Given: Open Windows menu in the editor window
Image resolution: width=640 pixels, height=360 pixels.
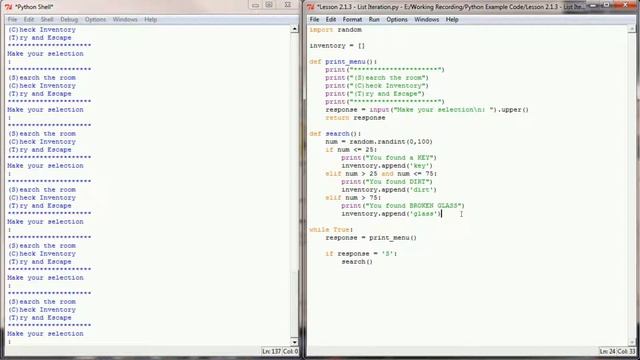Looking at the screenshot, I should 427,20.
